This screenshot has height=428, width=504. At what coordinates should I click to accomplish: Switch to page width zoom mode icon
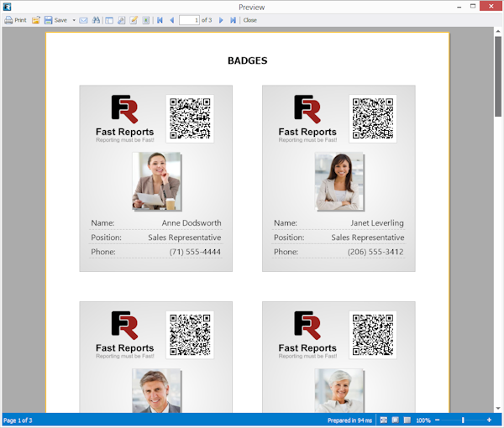pyautogui.click(x=384, y=420)
